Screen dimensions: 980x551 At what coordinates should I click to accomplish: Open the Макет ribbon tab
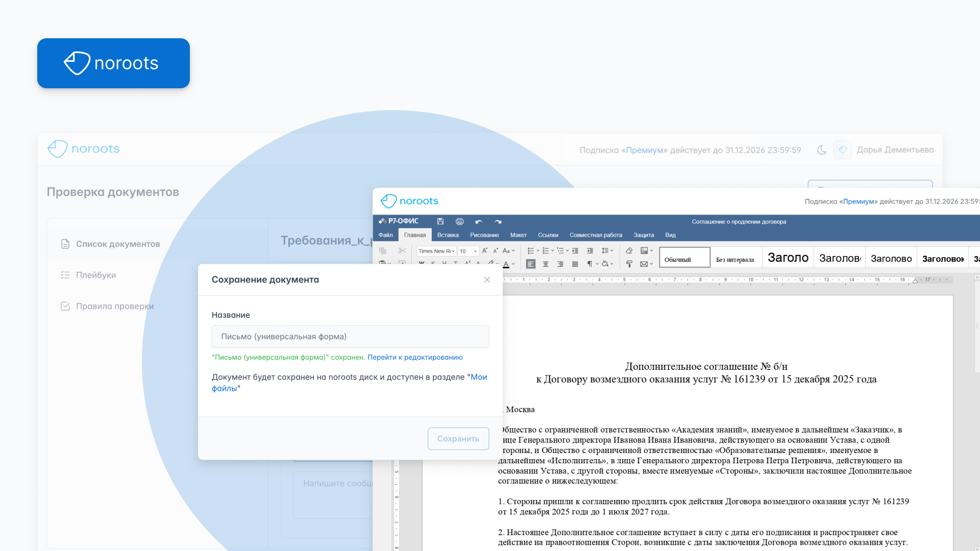pyautogui.click(x=518, y=235)
